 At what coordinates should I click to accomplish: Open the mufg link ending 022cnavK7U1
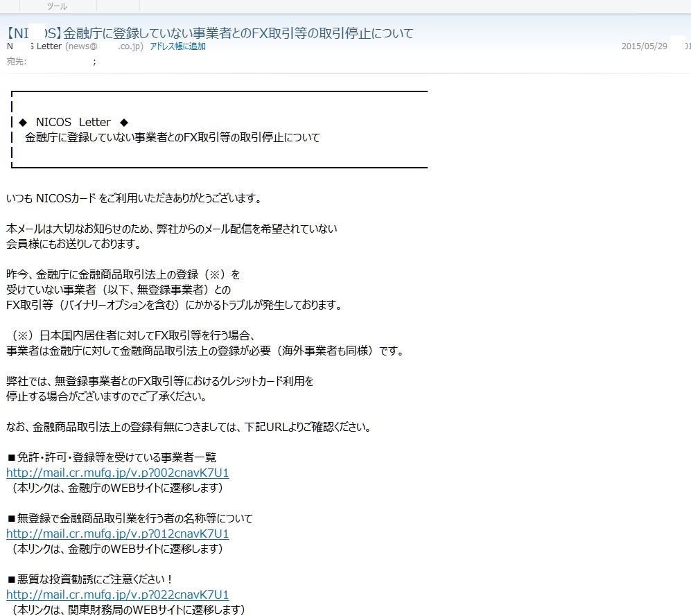tap(118, 595)
